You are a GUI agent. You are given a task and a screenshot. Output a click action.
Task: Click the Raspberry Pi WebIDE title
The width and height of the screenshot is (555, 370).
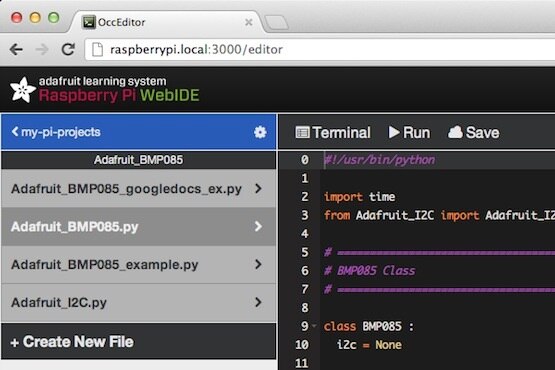(119, 96)
